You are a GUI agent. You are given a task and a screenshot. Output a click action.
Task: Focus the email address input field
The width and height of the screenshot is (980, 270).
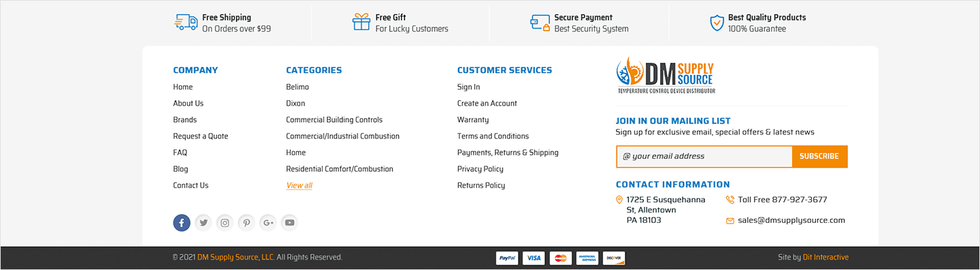coord(704,156)
